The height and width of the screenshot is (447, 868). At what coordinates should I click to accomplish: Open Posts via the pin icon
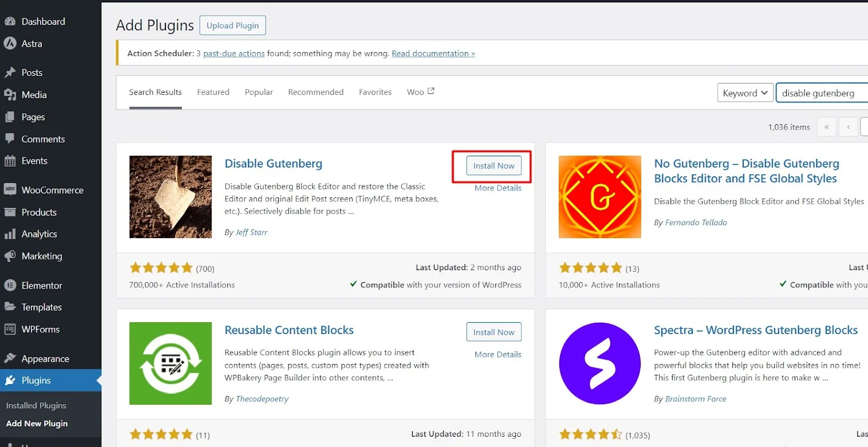[x=10, y=72]
